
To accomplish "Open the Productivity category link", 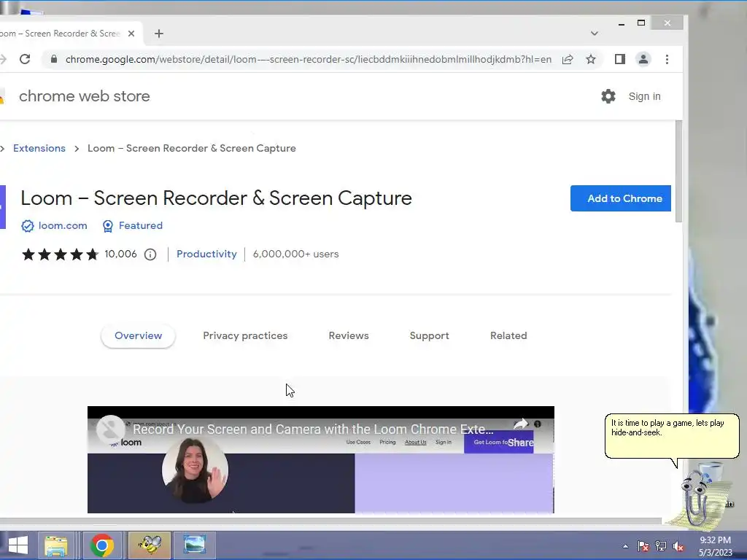I will coord(206,254).
